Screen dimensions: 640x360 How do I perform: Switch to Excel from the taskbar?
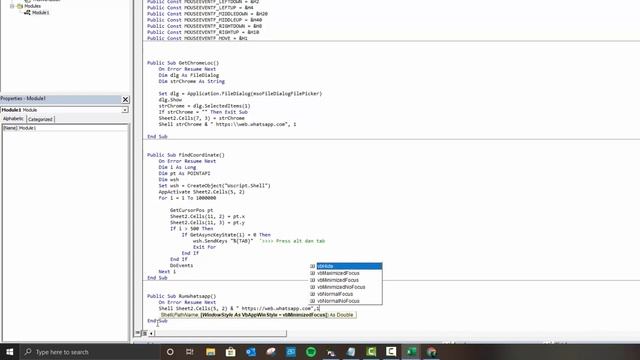[x=411, y=352]
